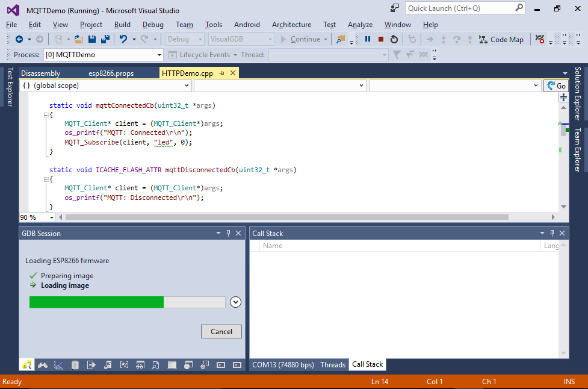Open the Process [0] MQTTDemo dropdown
The width and height of the screenshot is (588, 389).
tap(103, 55)
